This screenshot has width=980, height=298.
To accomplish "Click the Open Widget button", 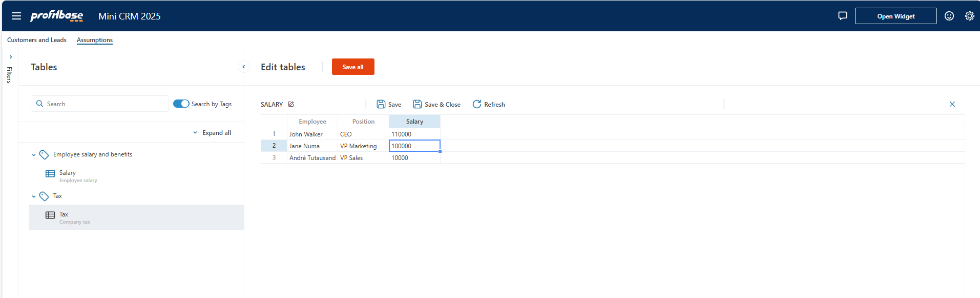I will coord(896,16).
